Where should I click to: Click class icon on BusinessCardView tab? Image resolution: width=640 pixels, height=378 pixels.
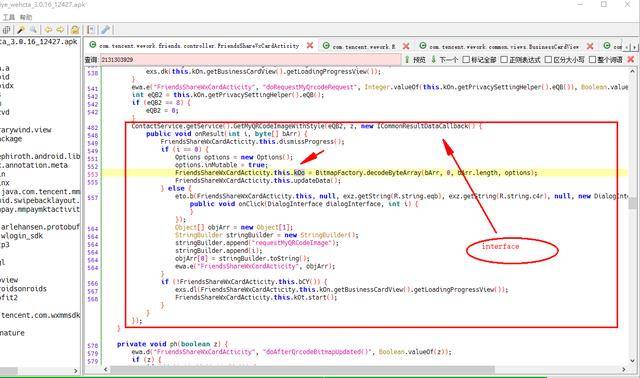tap(423, 46)
